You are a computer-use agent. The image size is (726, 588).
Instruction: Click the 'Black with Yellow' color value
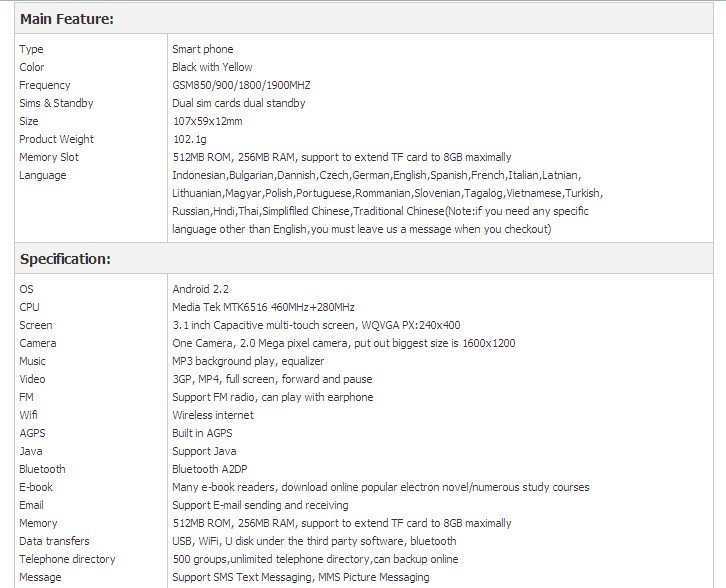pyautogui.click(x=212, y=67)
